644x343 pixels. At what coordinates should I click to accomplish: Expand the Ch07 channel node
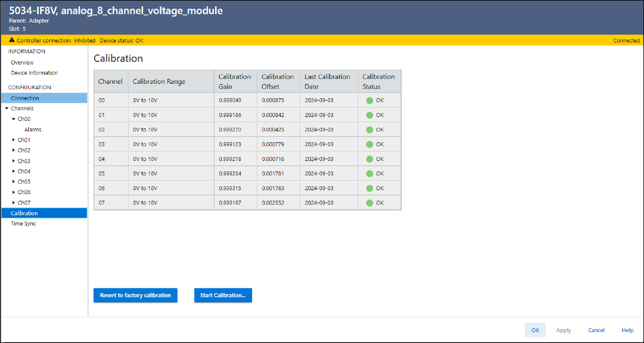(x=13, y=203)
